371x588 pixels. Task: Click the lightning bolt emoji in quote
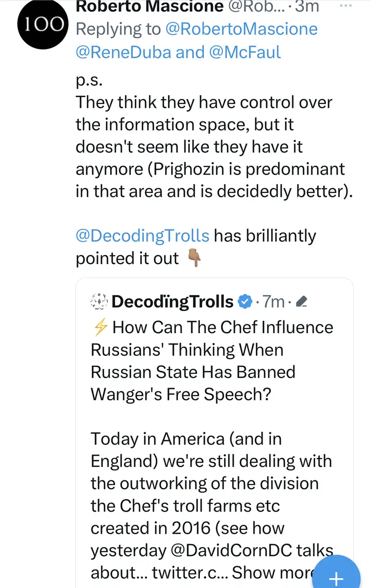[x=100, y=327]
